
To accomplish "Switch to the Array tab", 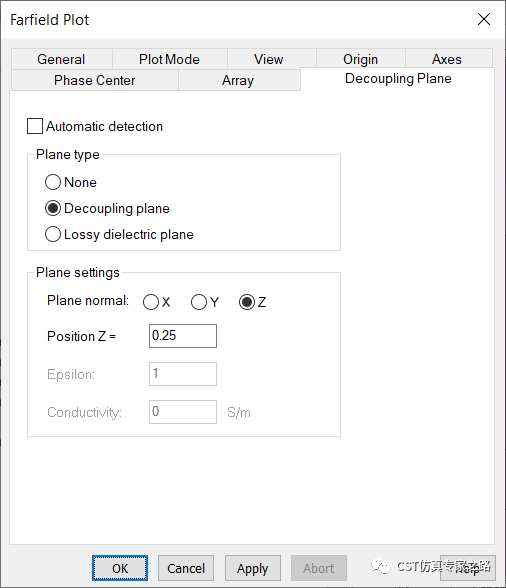I will point(239,80).
